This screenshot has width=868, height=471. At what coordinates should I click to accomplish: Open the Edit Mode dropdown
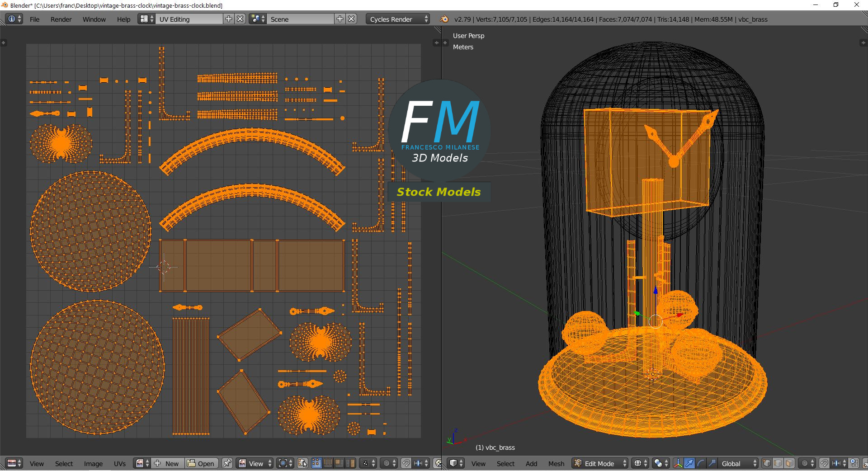click(x=600, y=463)
